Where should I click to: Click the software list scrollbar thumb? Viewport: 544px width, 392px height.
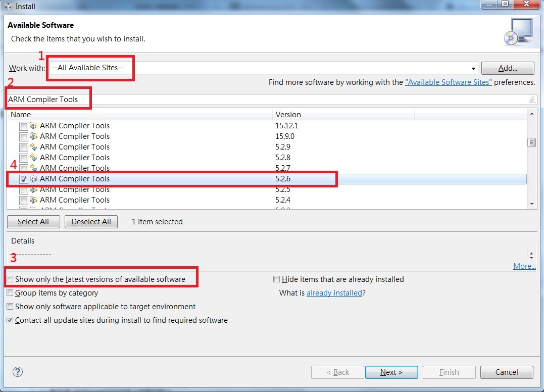pyautogui.click(x=531, y=142)
